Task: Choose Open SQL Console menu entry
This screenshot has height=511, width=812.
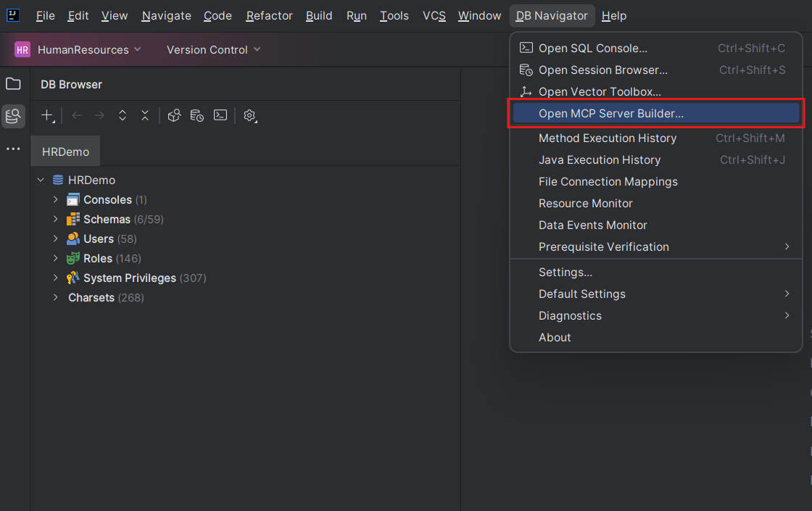Action: (x=655, y=48)
